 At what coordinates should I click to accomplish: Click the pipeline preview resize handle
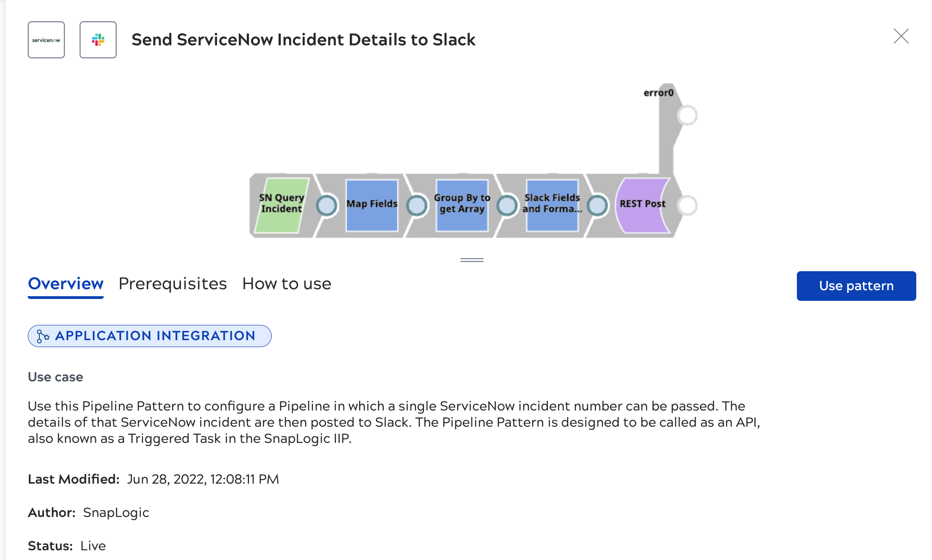pos(472,260)
